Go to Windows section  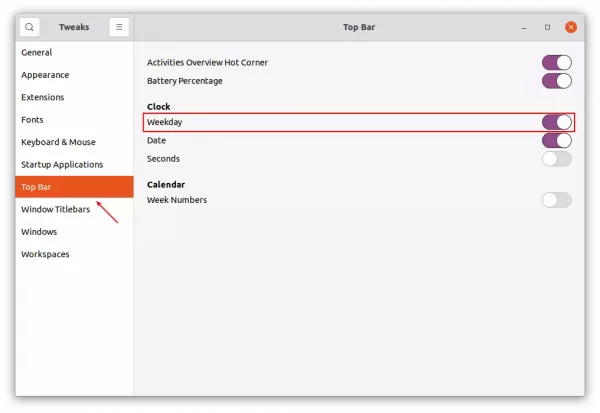point(74,232)
